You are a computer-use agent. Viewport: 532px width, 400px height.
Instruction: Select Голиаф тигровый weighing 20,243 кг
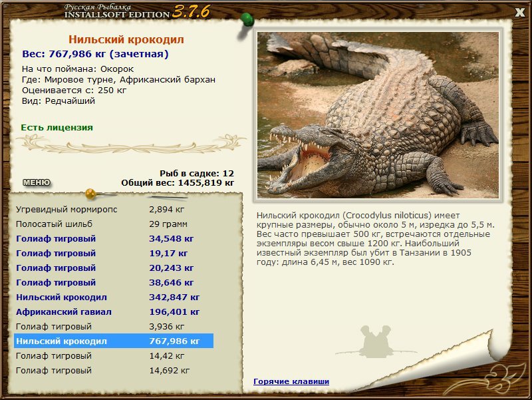click(x=56, y=268)
